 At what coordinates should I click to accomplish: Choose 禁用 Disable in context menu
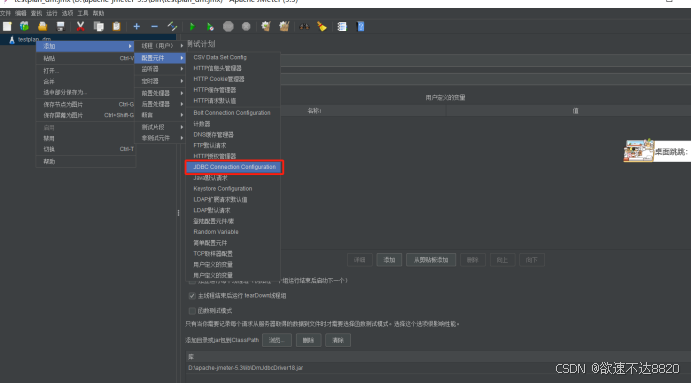click(x=85, y=138)
